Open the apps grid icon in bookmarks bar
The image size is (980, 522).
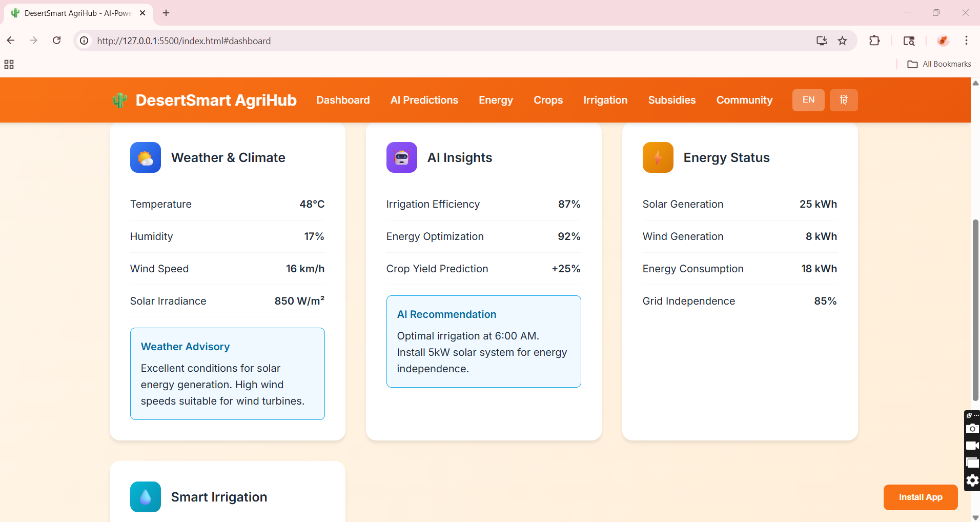pos(9,64)
